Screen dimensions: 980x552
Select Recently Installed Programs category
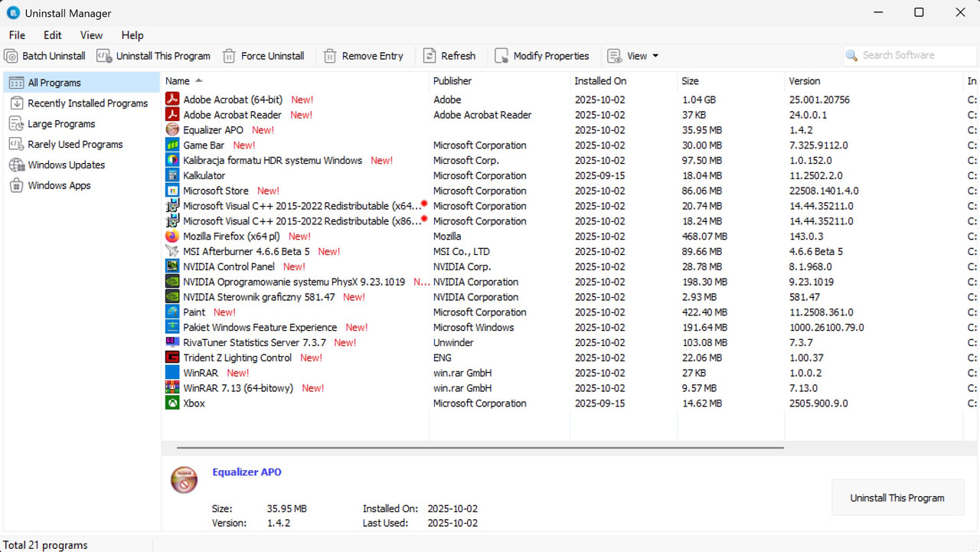(82, 103)
